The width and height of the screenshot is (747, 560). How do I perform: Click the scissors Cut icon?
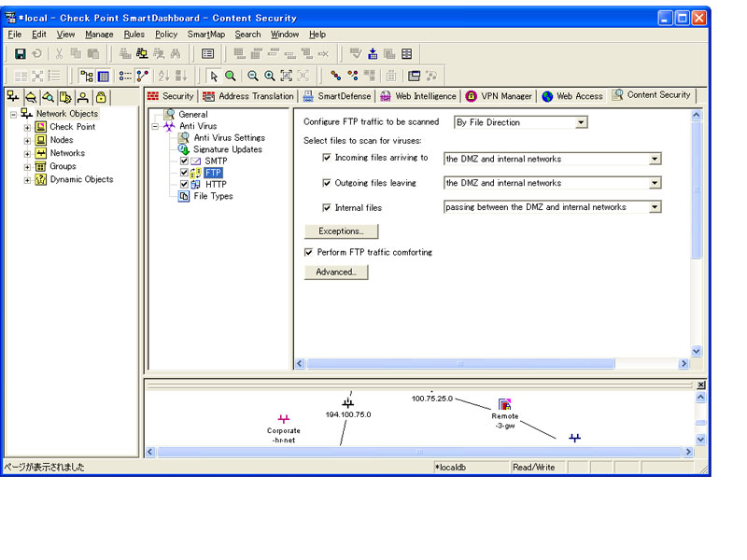click(x=59, y=54)
